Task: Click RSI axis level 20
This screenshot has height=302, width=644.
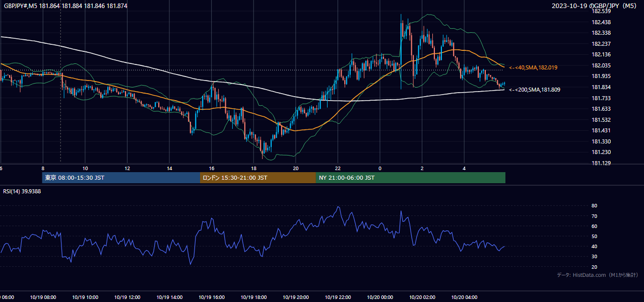Action: tap(594, 267)
